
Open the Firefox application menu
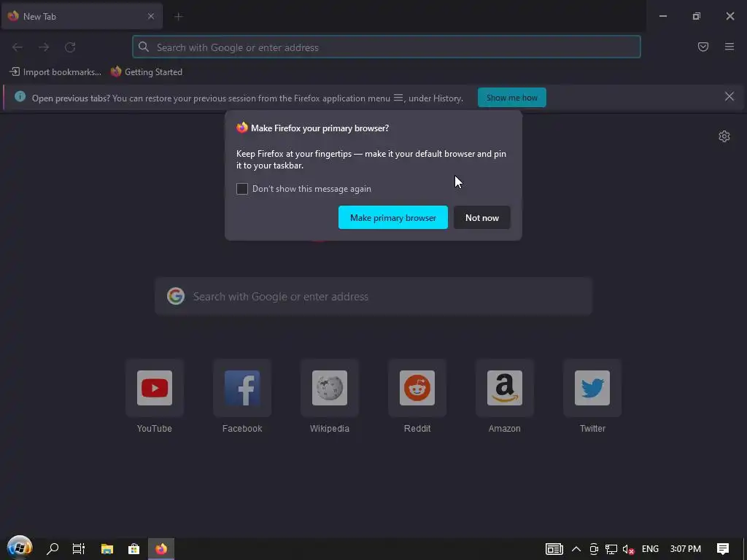point(729,47)
